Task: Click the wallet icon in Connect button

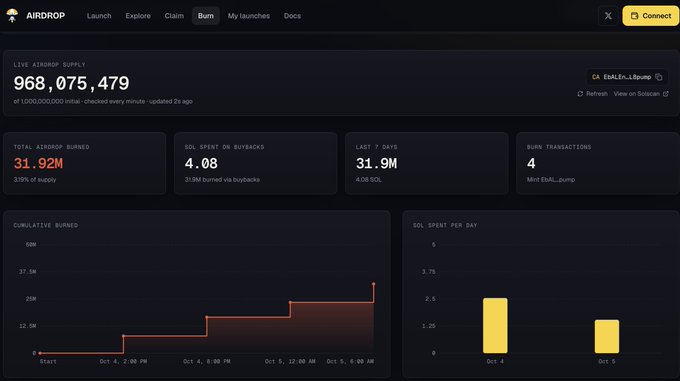Action: [x=634, y=16]
